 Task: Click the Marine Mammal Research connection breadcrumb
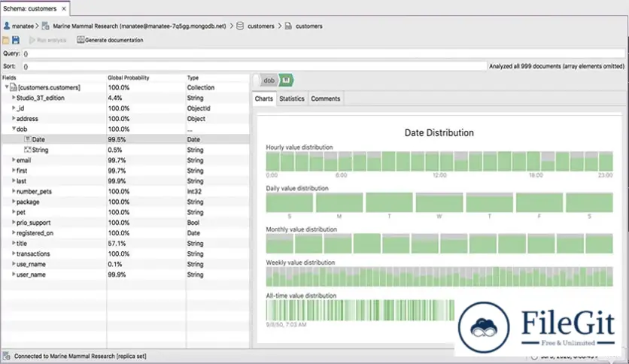click(x=140, y=26)
